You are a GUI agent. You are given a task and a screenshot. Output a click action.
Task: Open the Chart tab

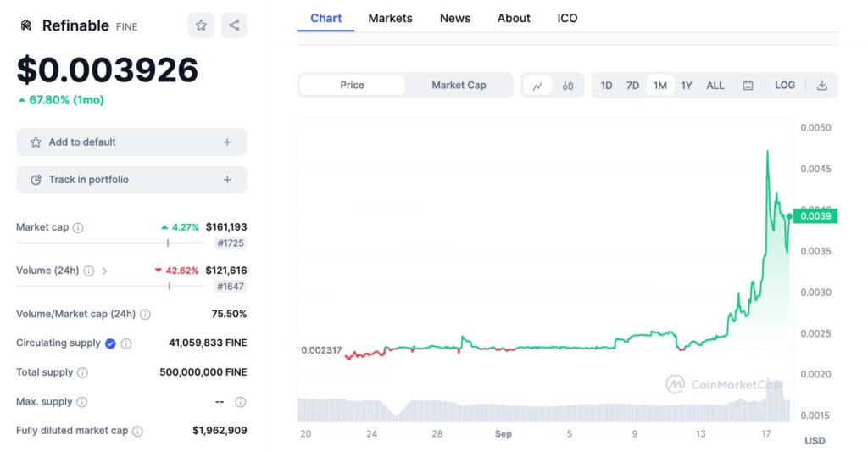pos(325,19)
